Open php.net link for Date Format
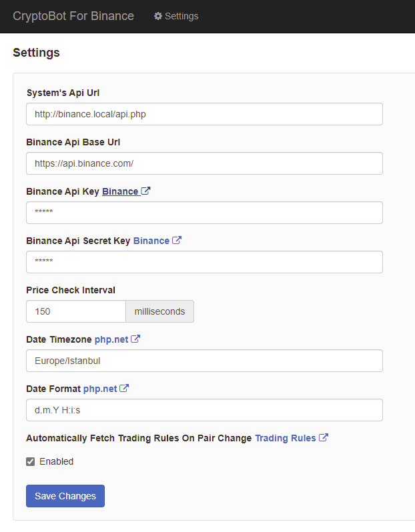415x532 pixels. pyautogui.click(x=100, y=389)
